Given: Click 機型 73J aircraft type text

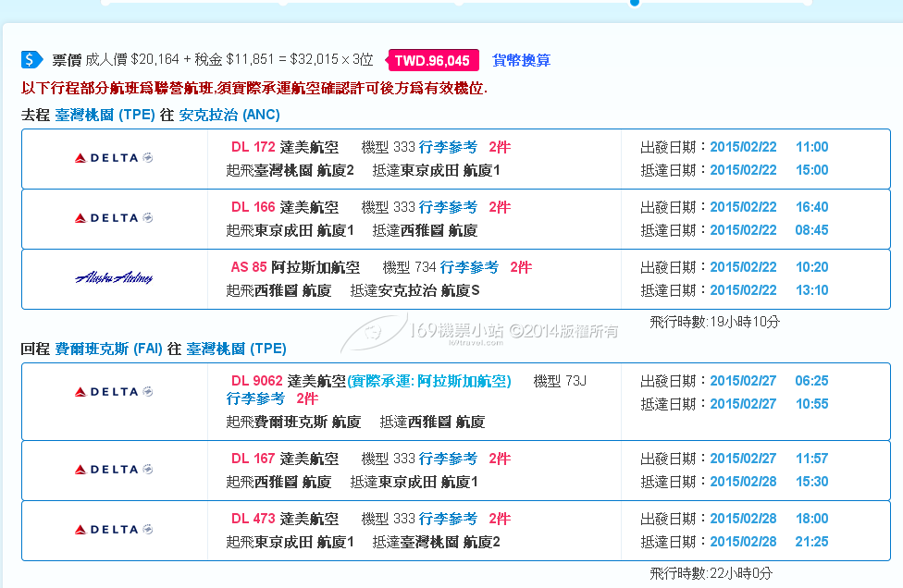Looking at the screenshot, I should [560, 381].
